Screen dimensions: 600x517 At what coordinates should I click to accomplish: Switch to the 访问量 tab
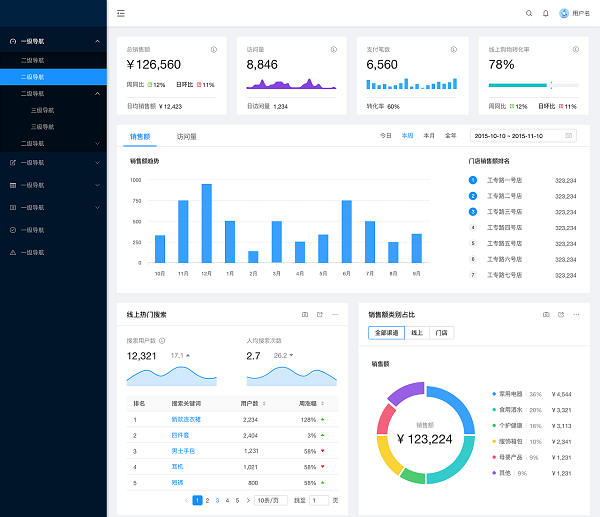point(187,135)
